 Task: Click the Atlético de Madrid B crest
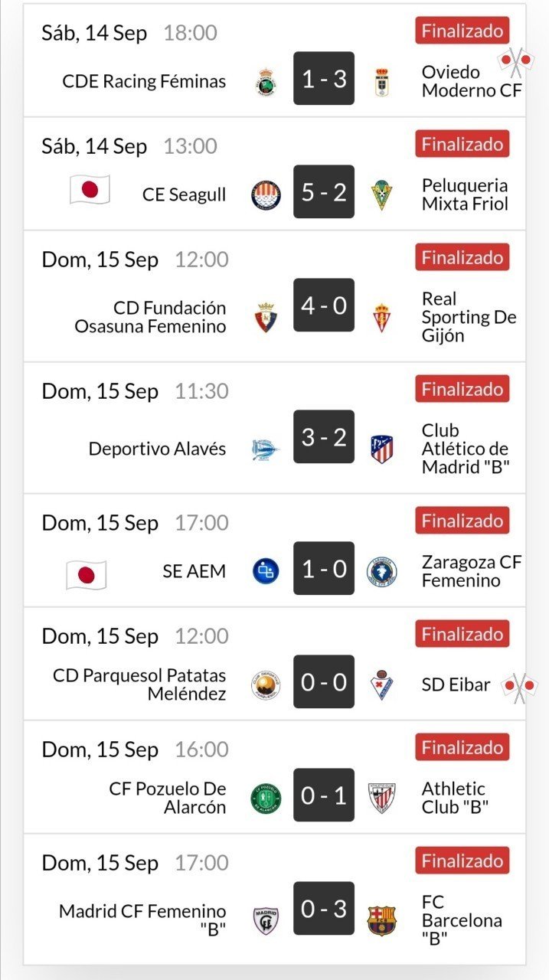tap(381, 449)
